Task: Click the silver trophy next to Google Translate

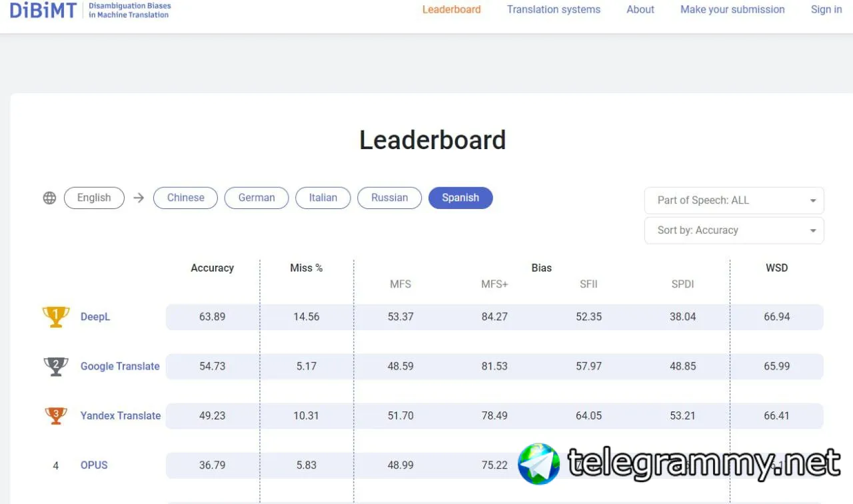Action: 56,366
